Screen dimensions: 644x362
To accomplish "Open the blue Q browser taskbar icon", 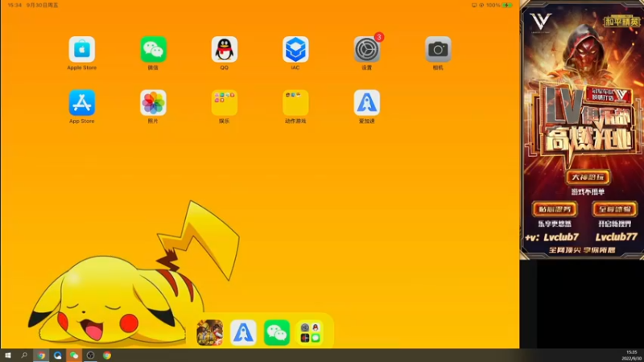I will point(57,356).
